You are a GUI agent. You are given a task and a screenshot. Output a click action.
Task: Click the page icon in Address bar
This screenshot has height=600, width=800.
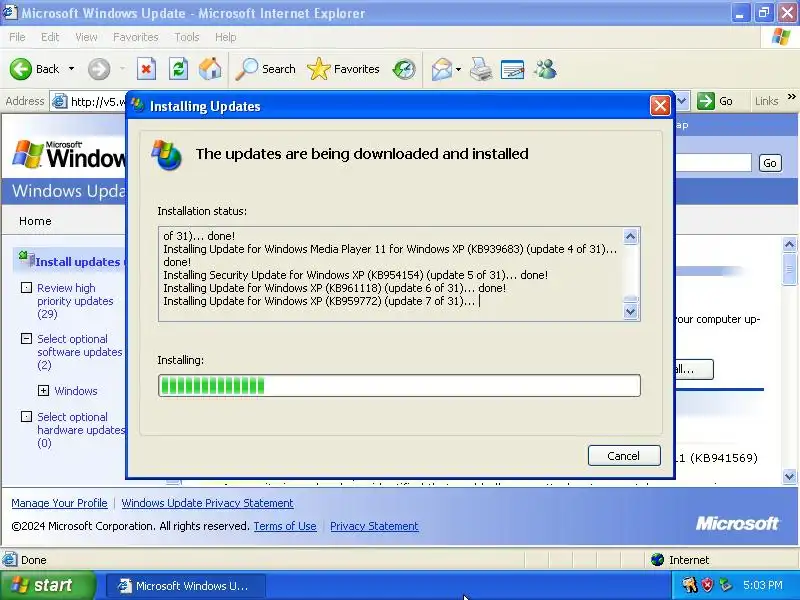60,101
